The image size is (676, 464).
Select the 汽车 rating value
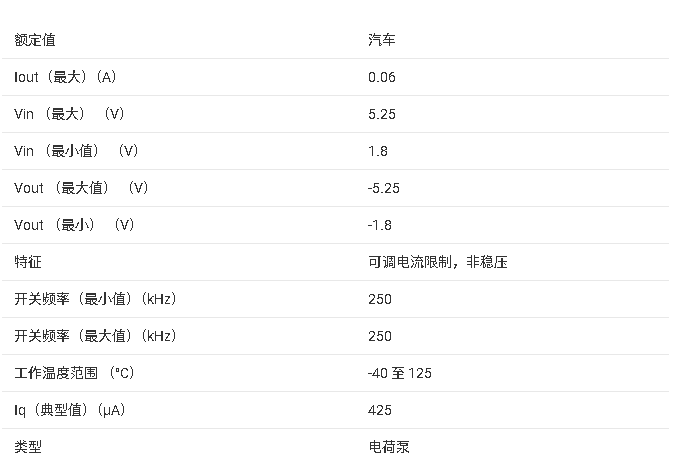click(x=382, y=40)
